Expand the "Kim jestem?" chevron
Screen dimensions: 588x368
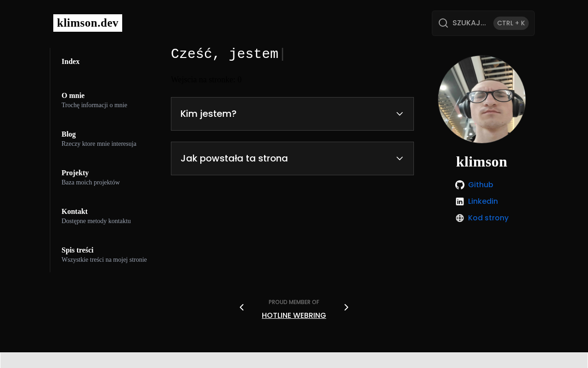400,114
